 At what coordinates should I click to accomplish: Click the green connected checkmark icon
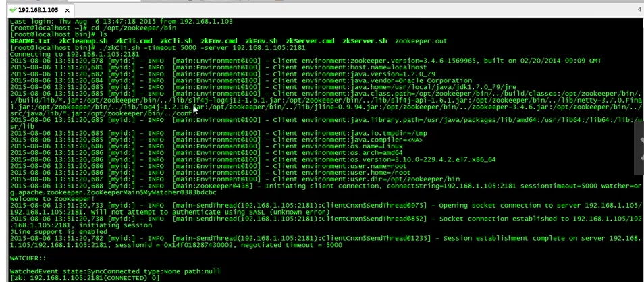[x=13, y=10]
